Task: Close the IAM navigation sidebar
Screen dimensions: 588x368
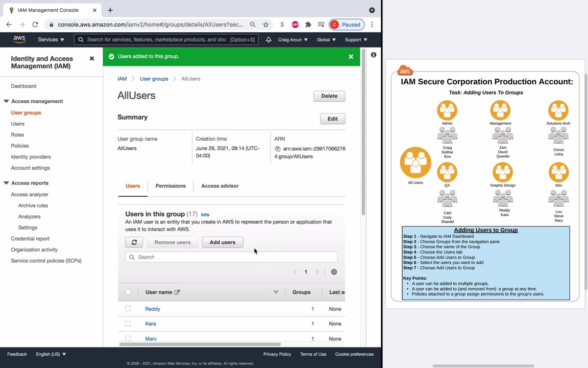Action: tap(91, 59)
